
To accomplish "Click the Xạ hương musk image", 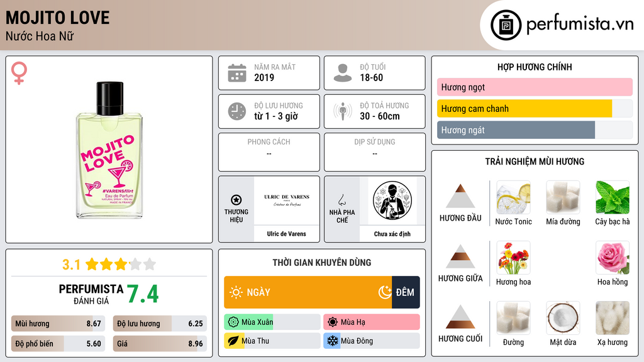I will coord(613,318).
